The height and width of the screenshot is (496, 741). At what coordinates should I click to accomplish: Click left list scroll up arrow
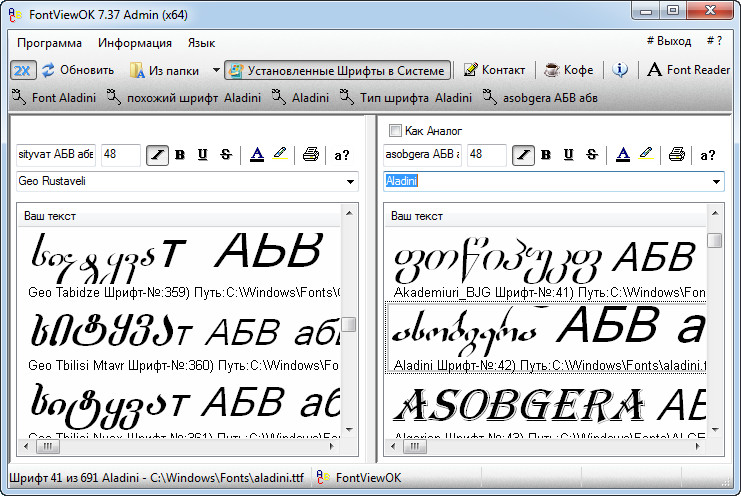(x=349, y=214)
